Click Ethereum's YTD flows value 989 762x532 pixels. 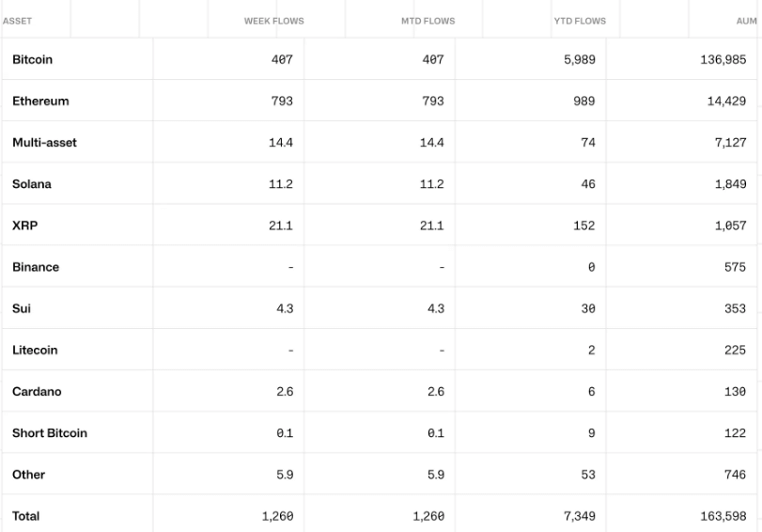(584, 101)
